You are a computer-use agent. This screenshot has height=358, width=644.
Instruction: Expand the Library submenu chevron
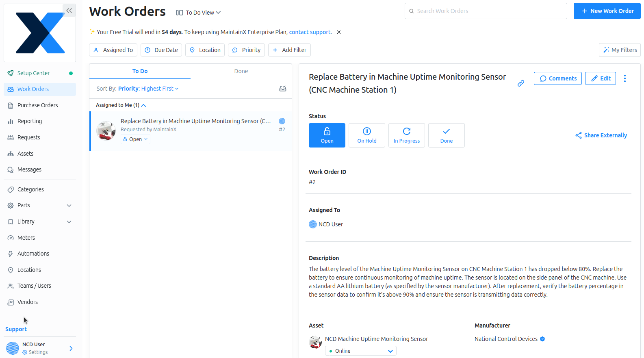pos(69,222)
